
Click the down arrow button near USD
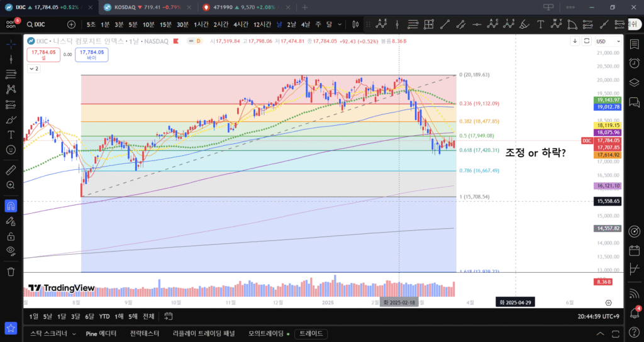[x=575, y=41]
